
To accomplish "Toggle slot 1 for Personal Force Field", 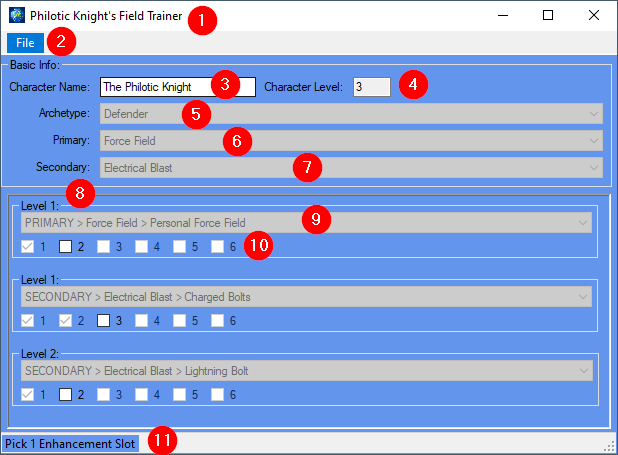I will [x=28, y=247].
